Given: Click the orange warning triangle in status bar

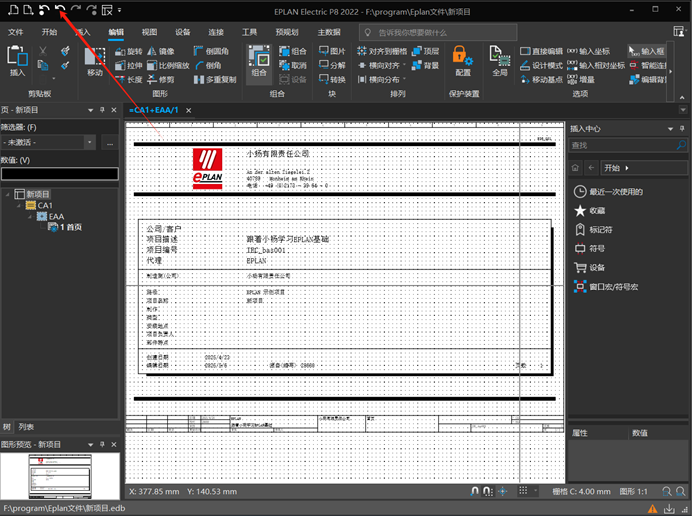Looking at the screenshot, I should (652, 508).
